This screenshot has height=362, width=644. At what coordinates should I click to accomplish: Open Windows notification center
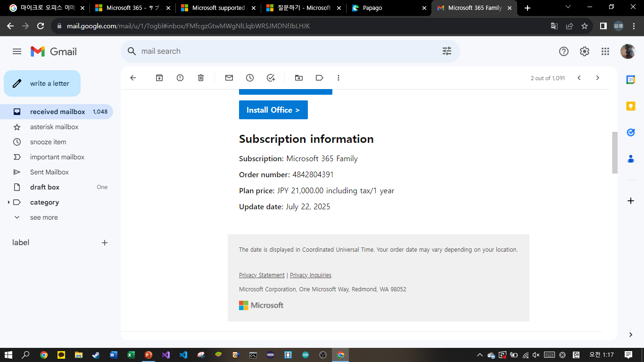[628, 355]
